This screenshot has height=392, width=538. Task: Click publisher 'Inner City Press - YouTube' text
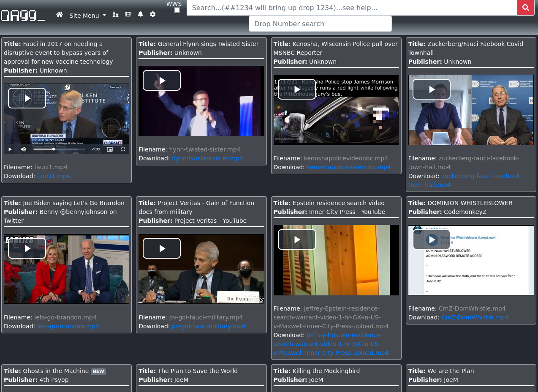coord(347,212)
